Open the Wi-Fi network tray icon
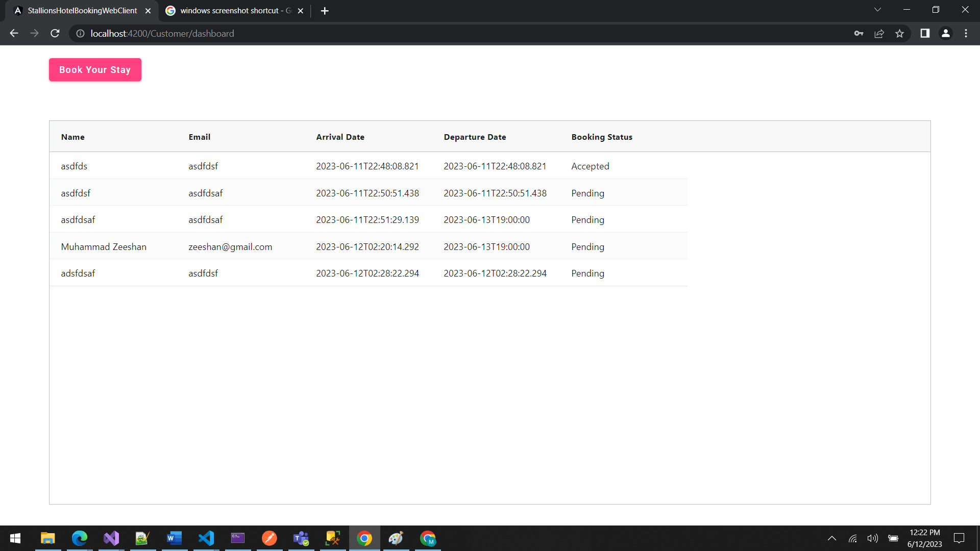 [853, 538]
